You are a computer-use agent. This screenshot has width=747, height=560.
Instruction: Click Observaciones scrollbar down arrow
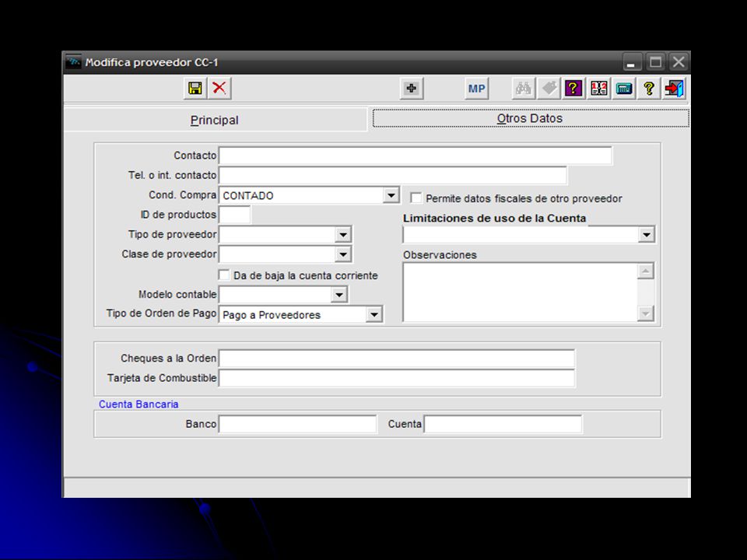tap(646, 313)
